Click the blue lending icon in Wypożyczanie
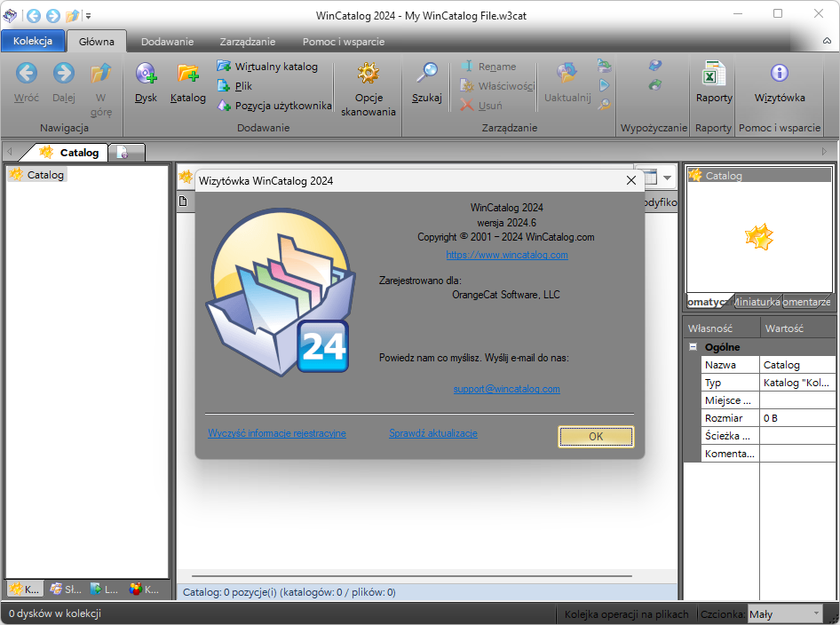The image size is (840, 625). (655, 66)
